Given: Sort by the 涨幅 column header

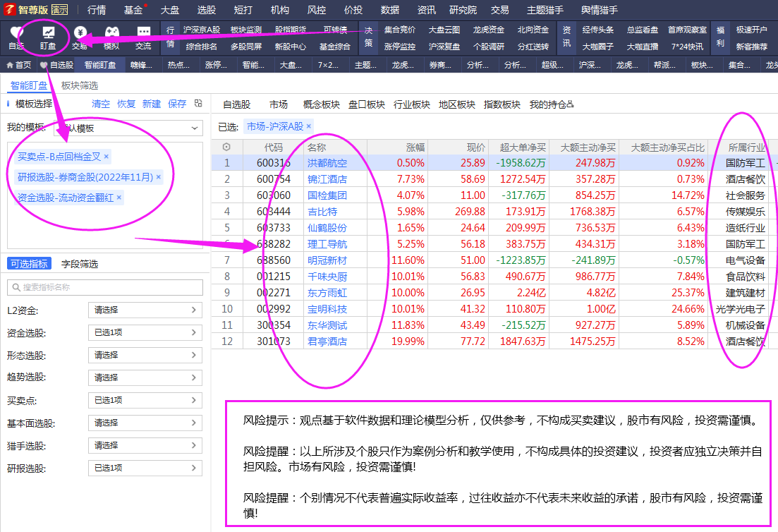Looking at the screenshot, I should (x=415, y=147).
